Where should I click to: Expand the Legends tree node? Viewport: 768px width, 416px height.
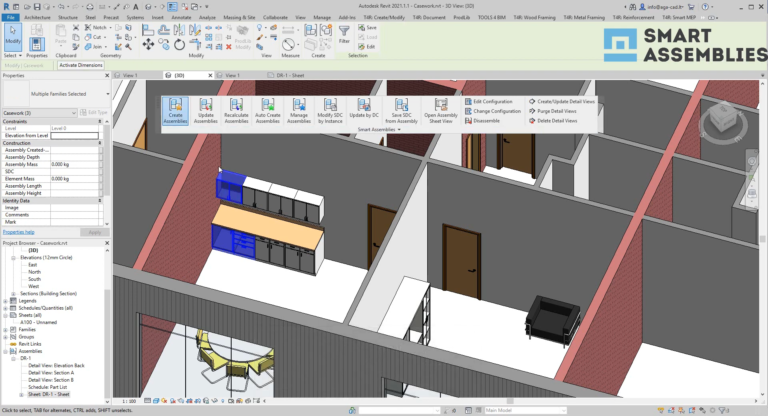(5, 301)
